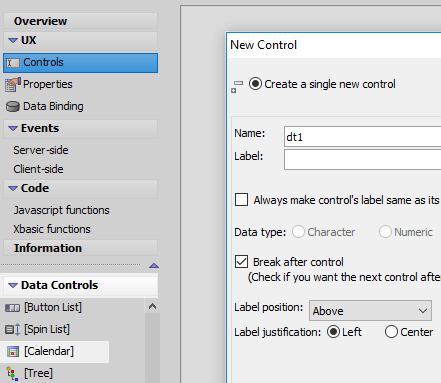Screen dimensions: 441x383
Task: Choose Numeric data type
Action: pyautogui.click(x=385, y=232)
